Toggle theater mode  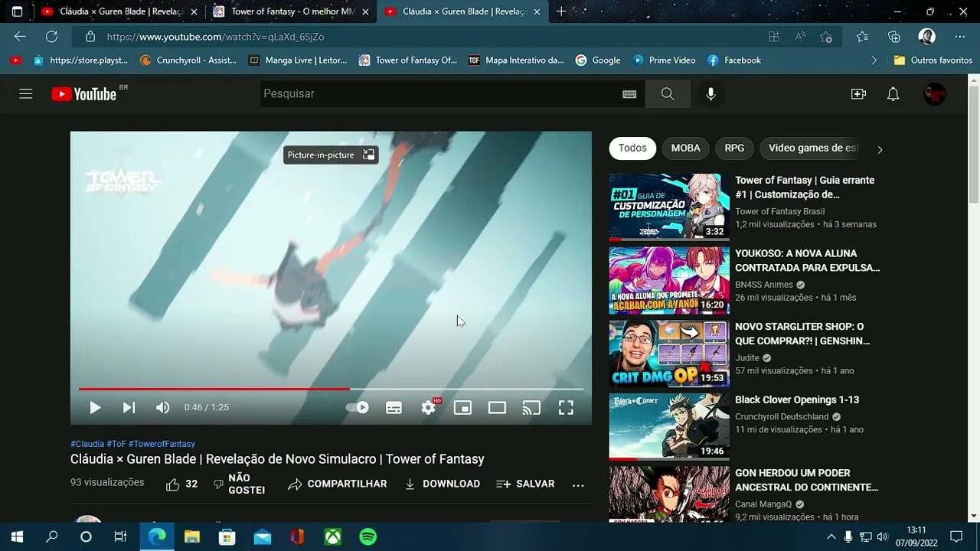(x=497, y=408)
